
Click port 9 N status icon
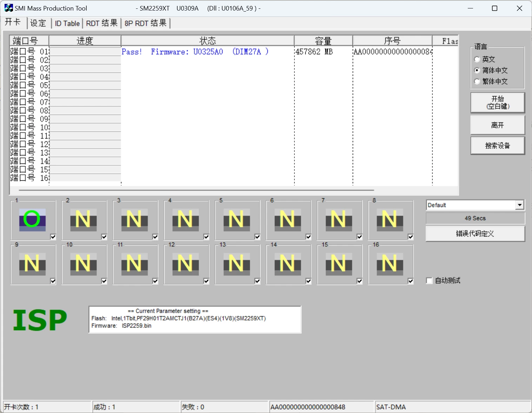[x=32, y=264]
